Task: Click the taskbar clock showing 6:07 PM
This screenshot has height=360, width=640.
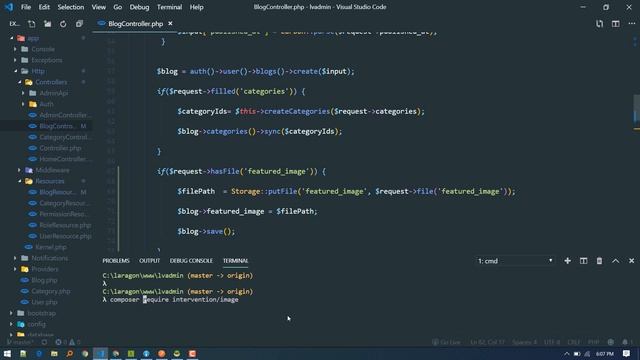Action: tap(605, 353)
